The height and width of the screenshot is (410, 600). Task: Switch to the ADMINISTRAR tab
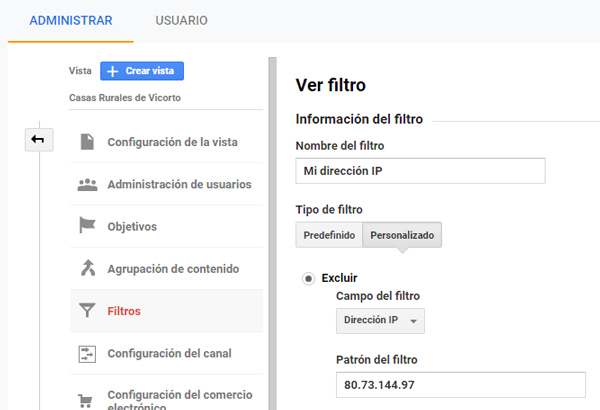pyautogui.click(x=71, y=21)
